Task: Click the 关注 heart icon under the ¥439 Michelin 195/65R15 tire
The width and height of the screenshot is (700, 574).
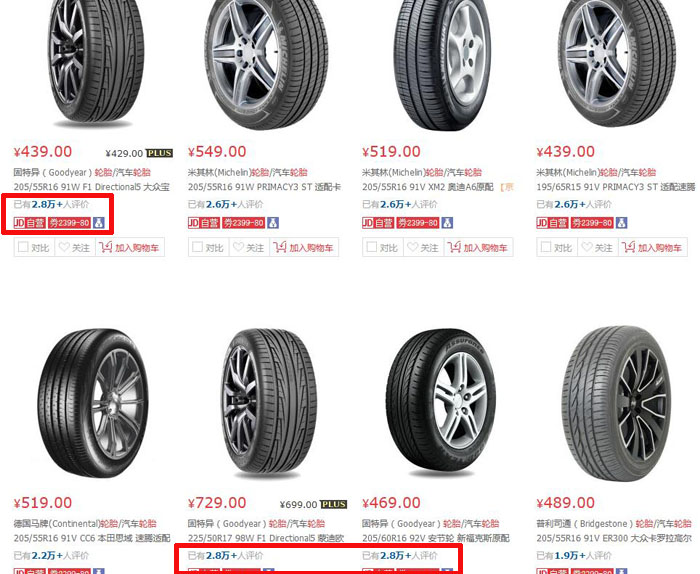Action: pos(587,247)
